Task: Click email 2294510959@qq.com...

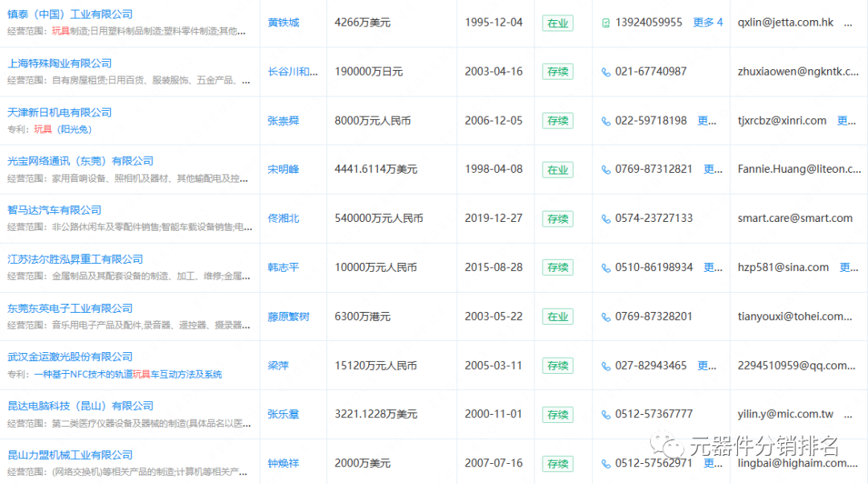Action: click(796, 366)
